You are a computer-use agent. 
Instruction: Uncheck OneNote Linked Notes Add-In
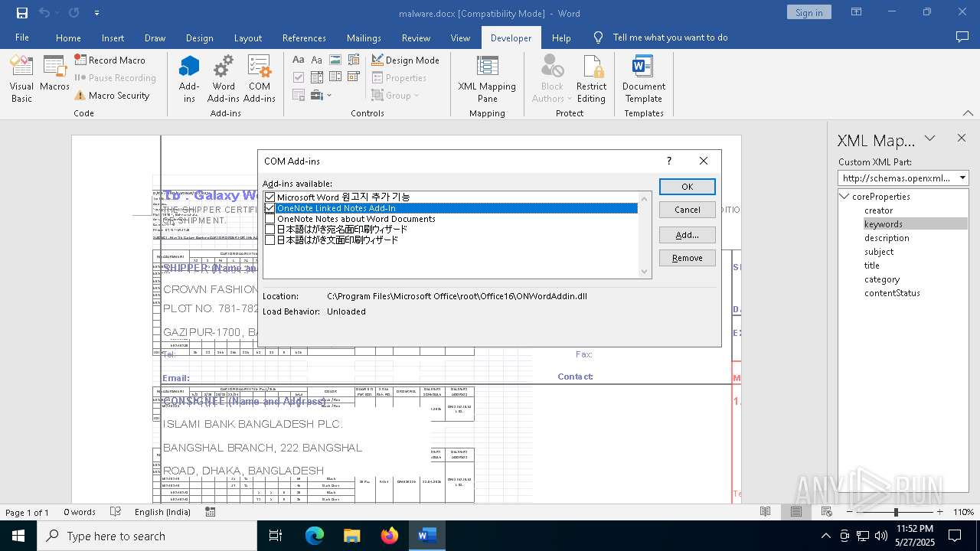click(269, 208)
